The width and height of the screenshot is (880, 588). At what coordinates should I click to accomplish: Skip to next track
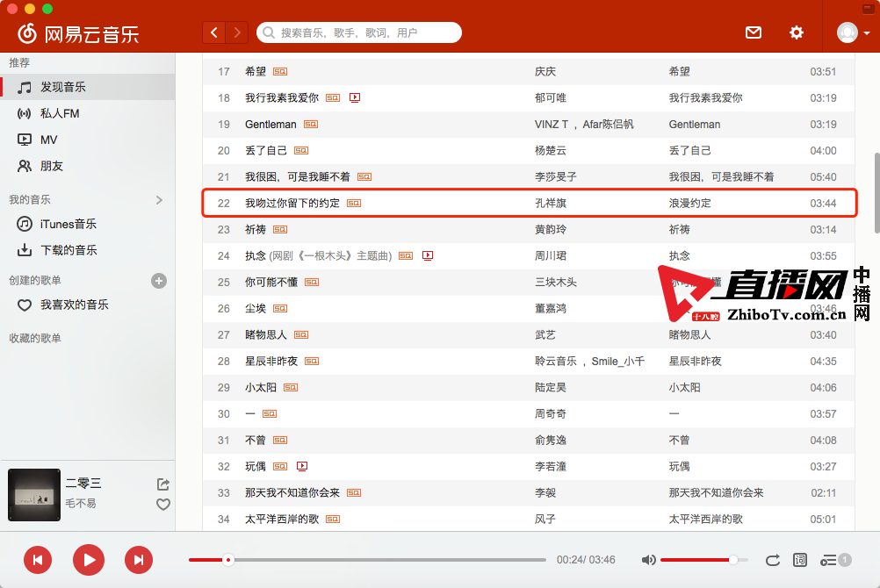point(138,560)
